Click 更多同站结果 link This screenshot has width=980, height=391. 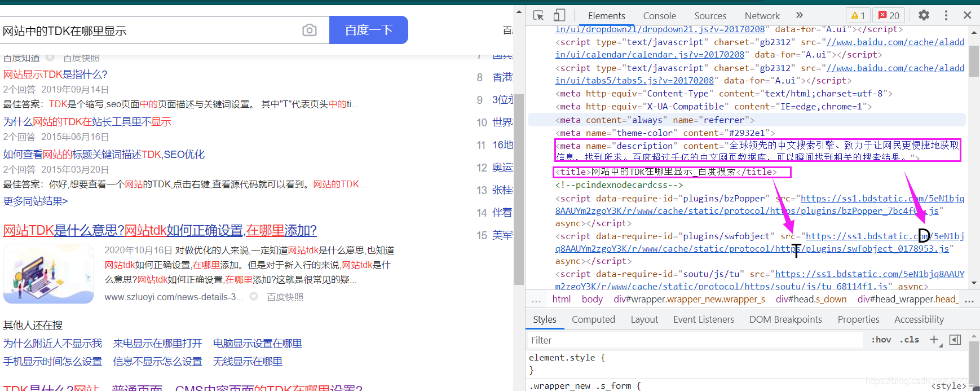click(36, 201)
